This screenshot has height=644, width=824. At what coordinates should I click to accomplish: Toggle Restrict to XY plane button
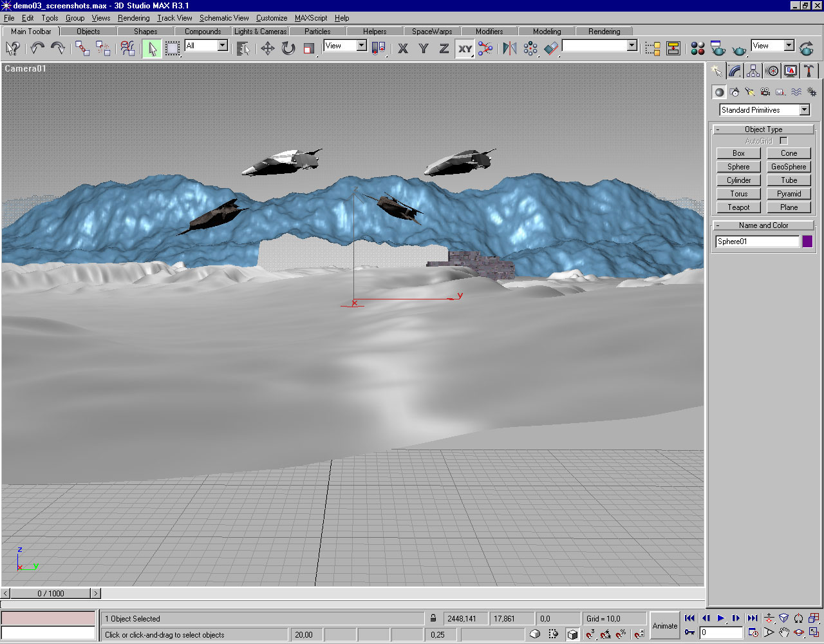point(465,48)
